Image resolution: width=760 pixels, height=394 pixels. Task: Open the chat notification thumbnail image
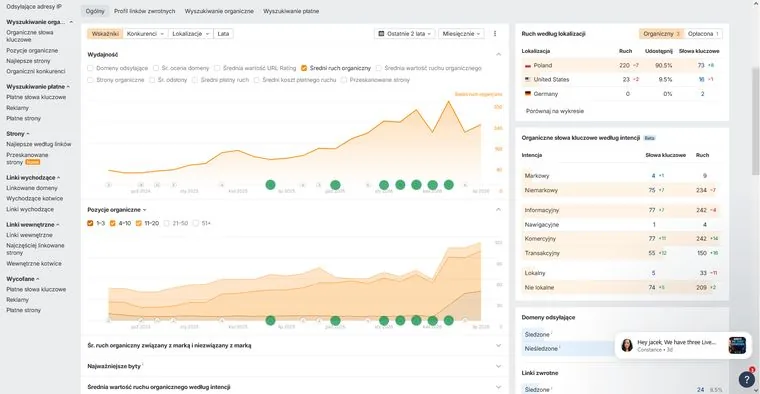click(737, 345)
